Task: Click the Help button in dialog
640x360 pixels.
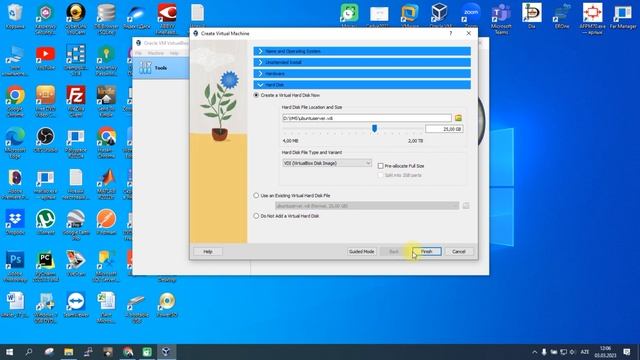Action: 208,251
